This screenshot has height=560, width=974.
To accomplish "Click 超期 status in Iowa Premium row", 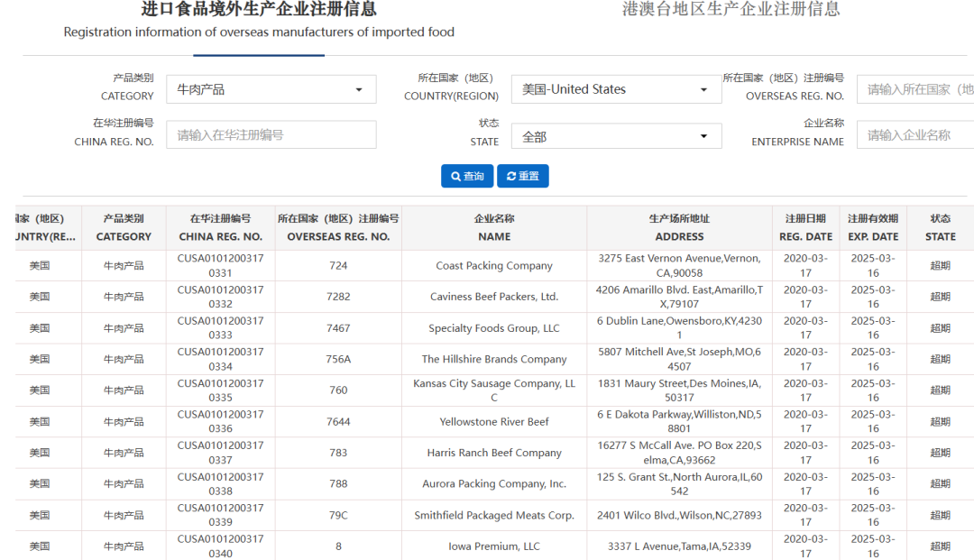I will pyautogui.click(x=941, y=547).
